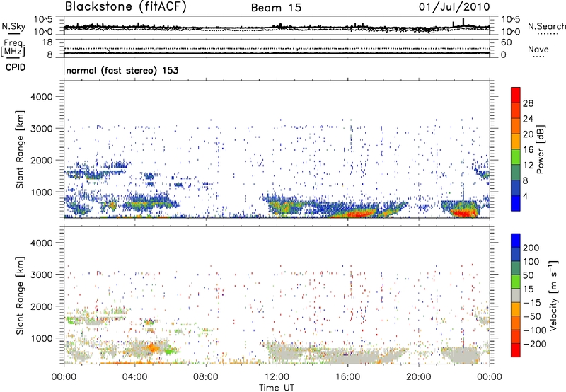Click "2000" on the velocity panel range axis

coord(42,306)
